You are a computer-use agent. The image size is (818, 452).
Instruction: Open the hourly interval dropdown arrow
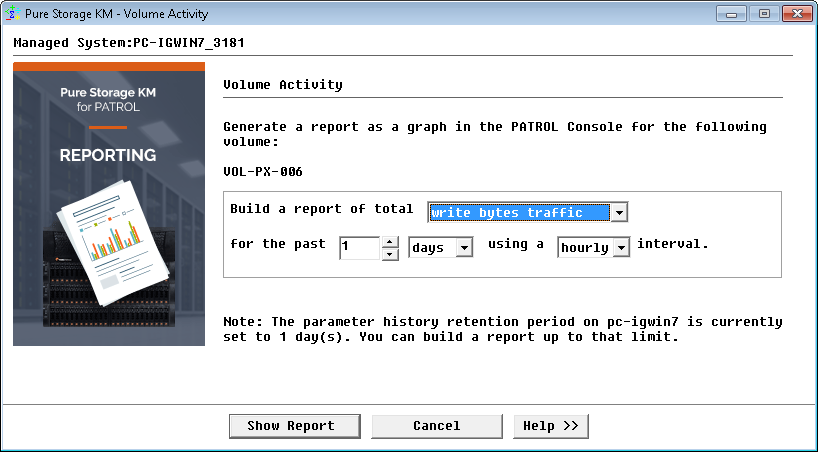click(620, 248)
